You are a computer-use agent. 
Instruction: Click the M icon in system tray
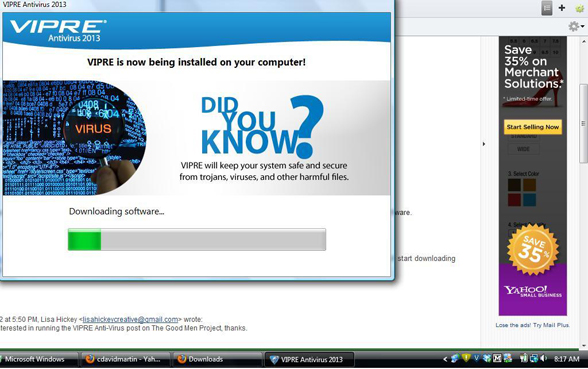click(x=497, y=358)
